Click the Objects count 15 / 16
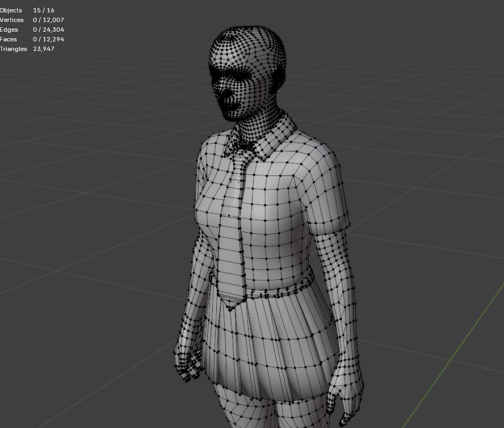The image size is (504, 428). pos(43,10)
